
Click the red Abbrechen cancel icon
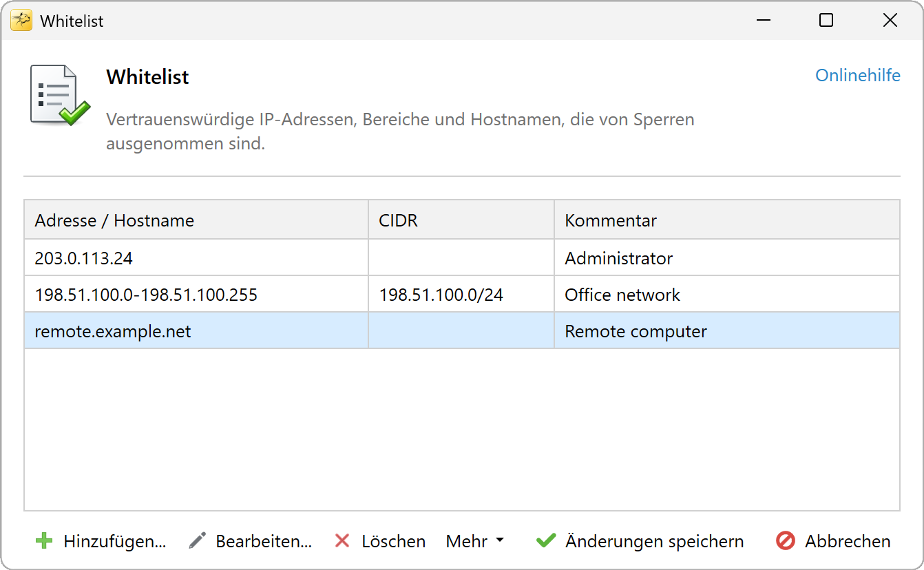coord(786,541)
